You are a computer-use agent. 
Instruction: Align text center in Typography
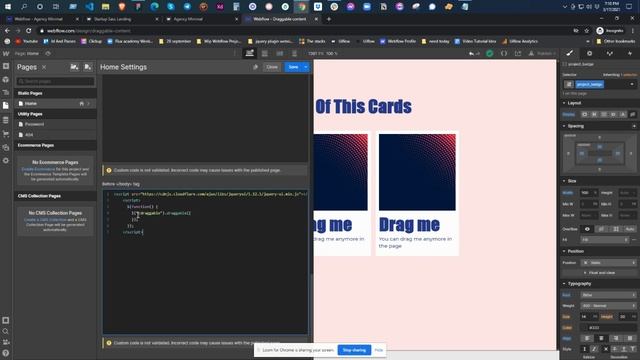[601, 338]
